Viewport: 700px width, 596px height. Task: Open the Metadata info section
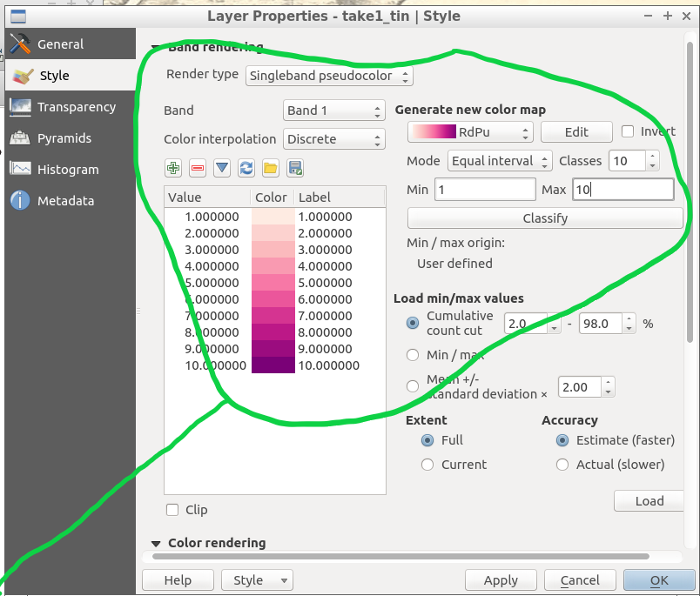click(x=65, y=201)
